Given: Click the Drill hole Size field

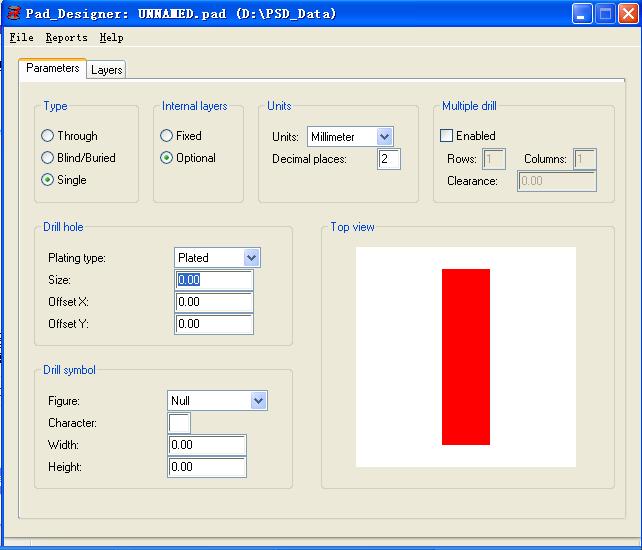Looking at the screenshot, I should [x=214, y=280].
